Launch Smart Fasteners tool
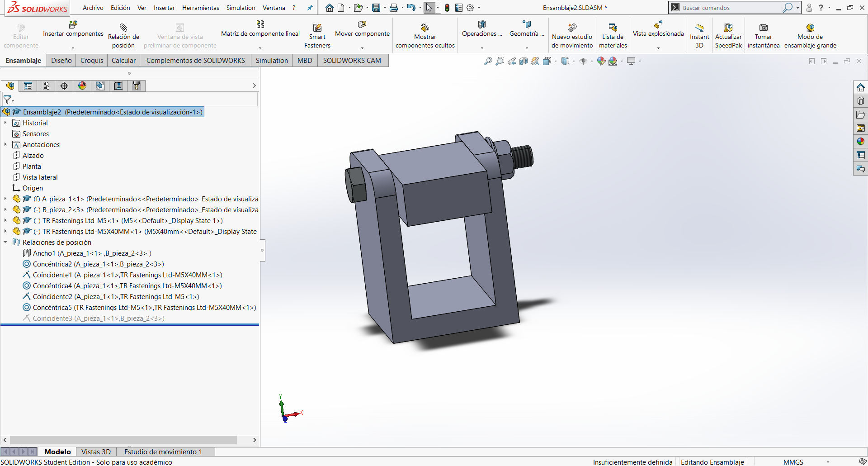 [317, 28]
